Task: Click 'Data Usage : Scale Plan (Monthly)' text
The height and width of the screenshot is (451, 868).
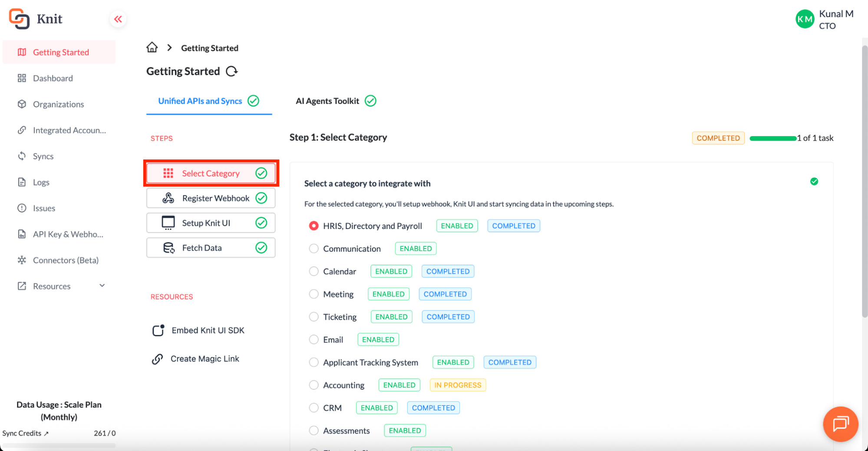Action: point(59,411)
